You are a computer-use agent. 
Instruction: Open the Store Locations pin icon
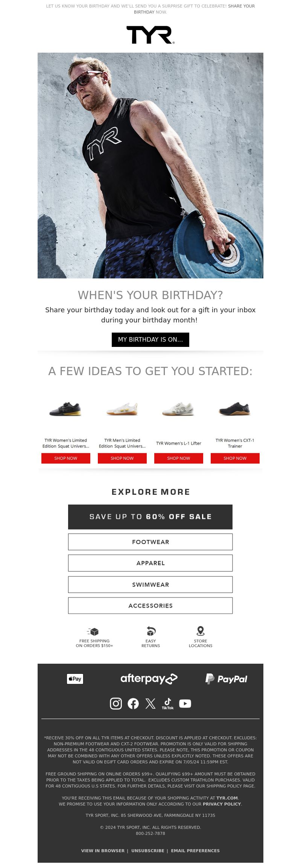201,631
